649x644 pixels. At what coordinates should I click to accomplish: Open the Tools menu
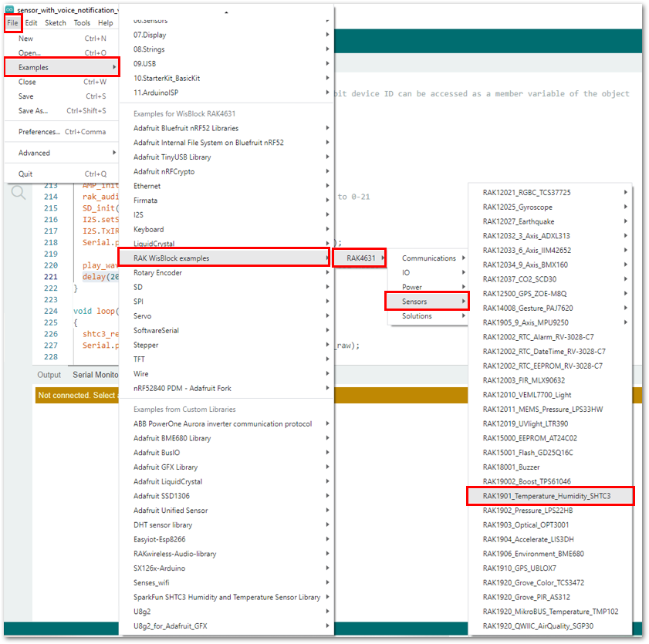(82, 22)
